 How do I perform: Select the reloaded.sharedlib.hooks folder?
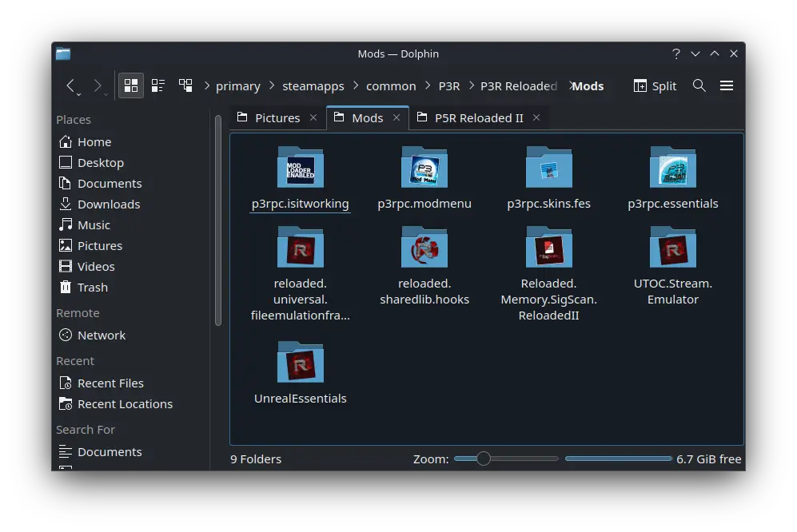click(424, 265)
